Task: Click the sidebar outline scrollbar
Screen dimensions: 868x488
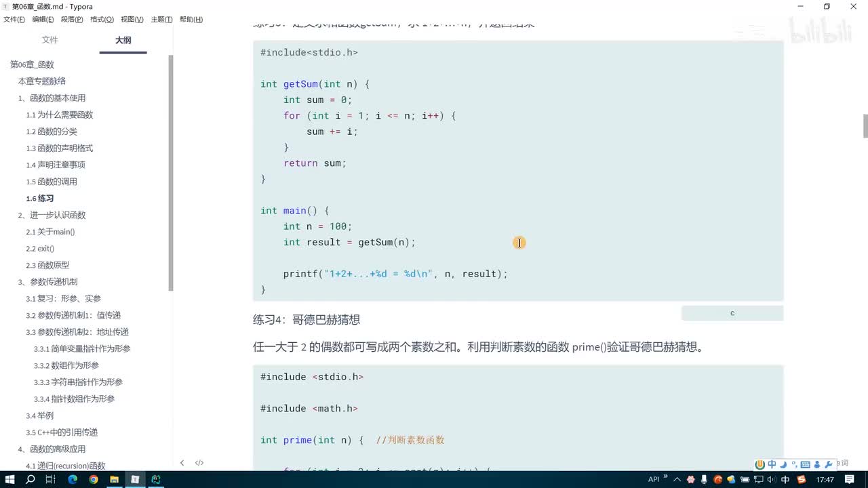Action: click(x=171, y=173)
